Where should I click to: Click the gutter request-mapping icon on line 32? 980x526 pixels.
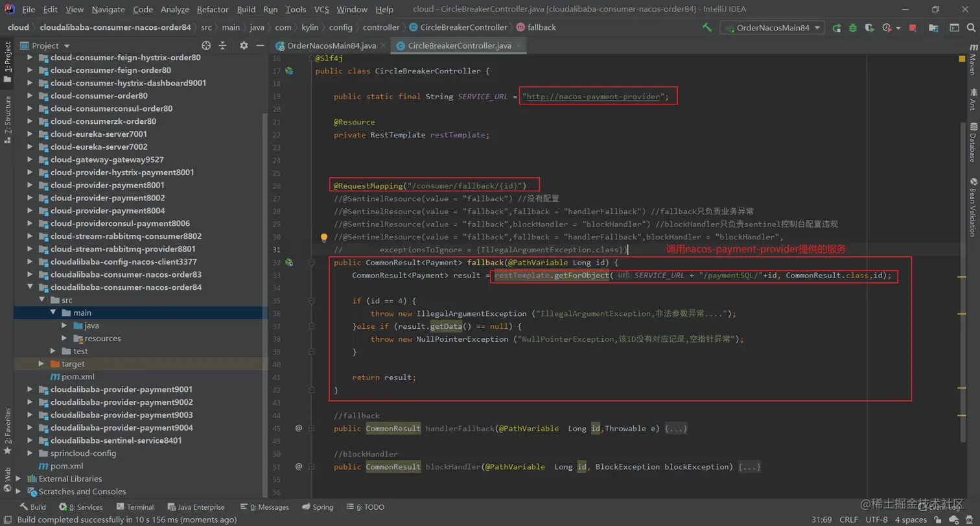(x=290, y=263)
